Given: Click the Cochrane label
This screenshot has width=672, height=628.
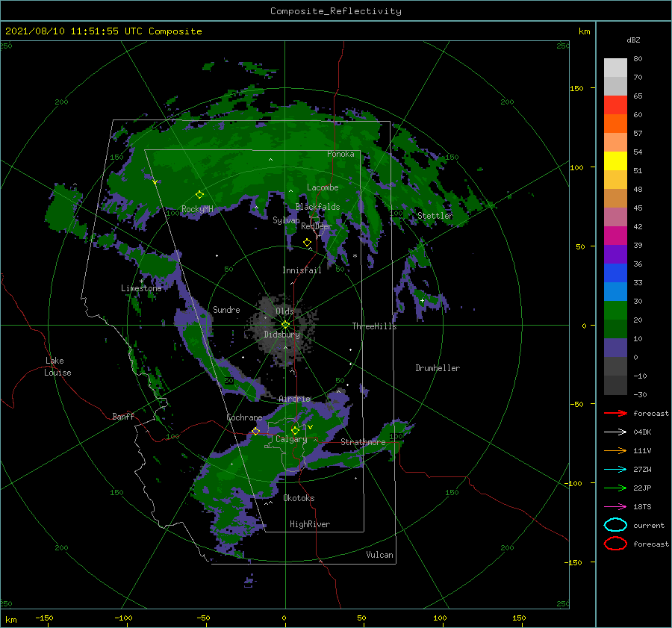Looking at the screenshot, I should tap(244, 417).
